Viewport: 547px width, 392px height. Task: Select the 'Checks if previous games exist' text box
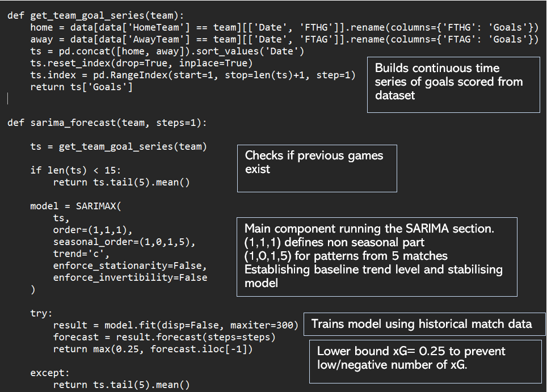point(316,167)
